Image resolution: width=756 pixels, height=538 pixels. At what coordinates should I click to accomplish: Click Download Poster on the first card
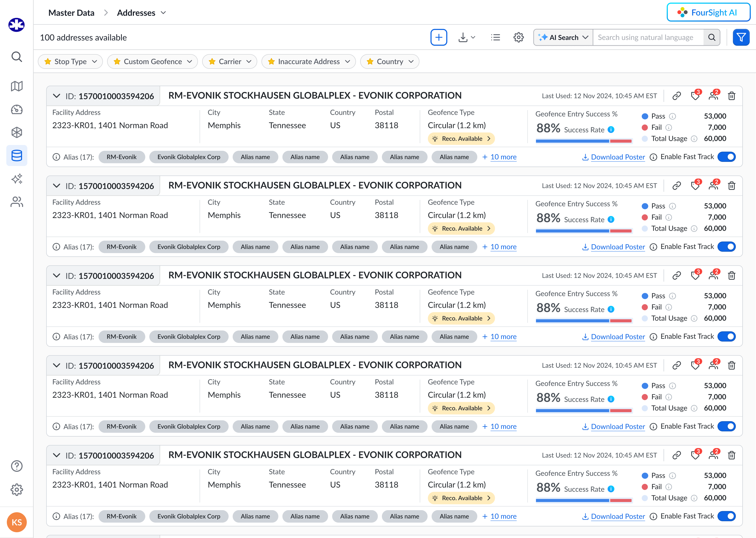(613, 157)
